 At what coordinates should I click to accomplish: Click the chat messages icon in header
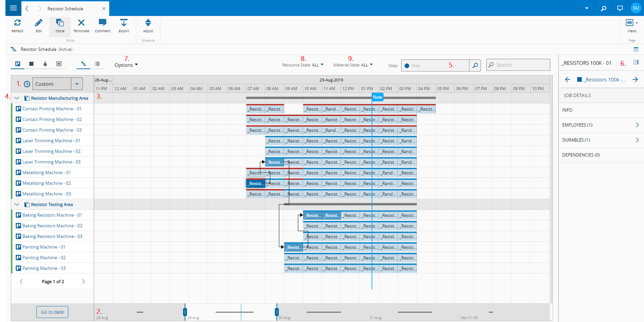[x=620, y=8]
